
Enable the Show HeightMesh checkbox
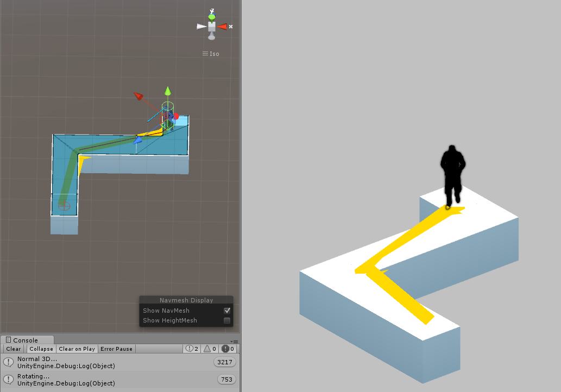[227, 320]
